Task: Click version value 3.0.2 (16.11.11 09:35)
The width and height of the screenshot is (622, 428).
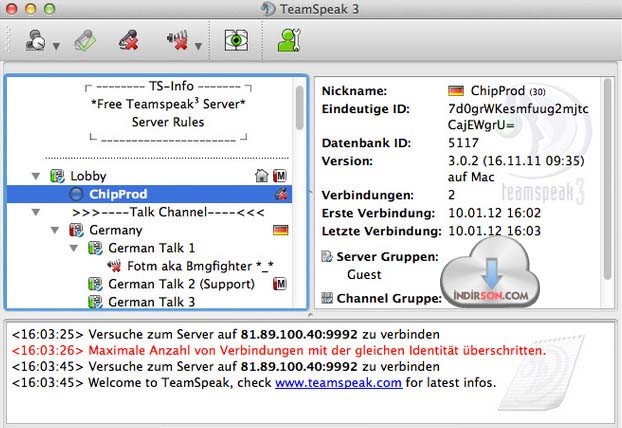Action: point(516,161)
